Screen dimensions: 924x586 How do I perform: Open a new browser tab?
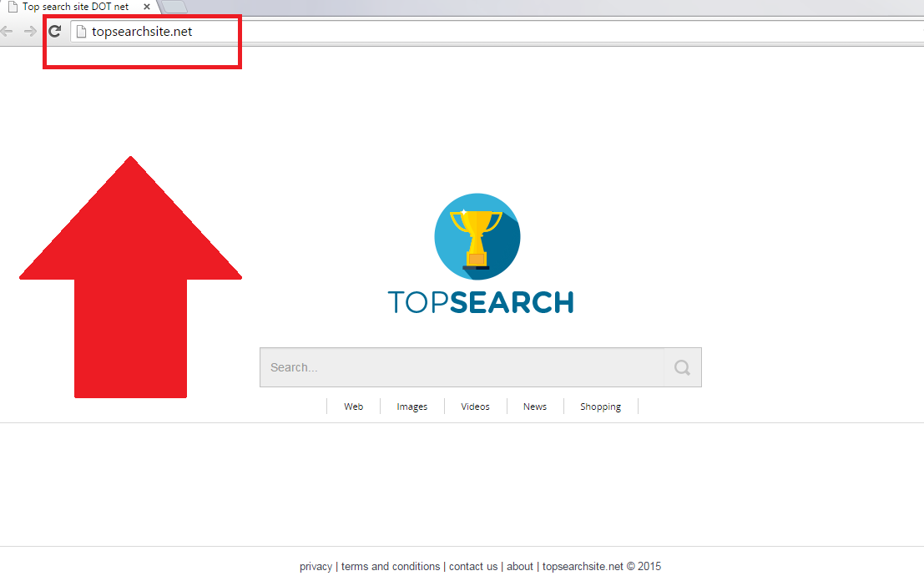(x=174, y=7)
